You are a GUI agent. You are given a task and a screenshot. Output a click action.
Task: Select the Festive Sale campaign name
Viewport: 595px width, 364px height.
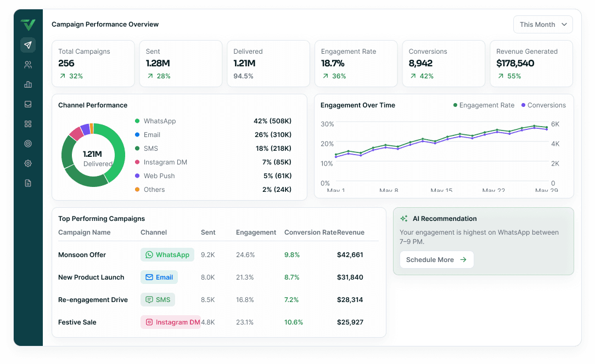(x=77, y=322)
